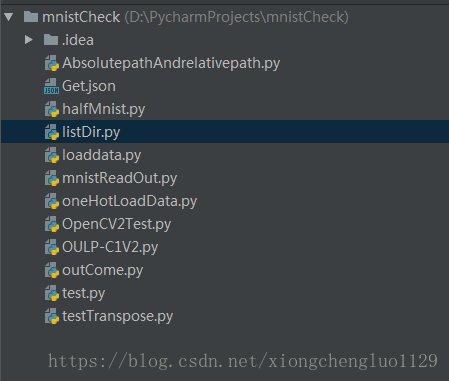The width and height of the screenshot is (449, 381).
Task: Select test.py file
Action: click(83, 293)
